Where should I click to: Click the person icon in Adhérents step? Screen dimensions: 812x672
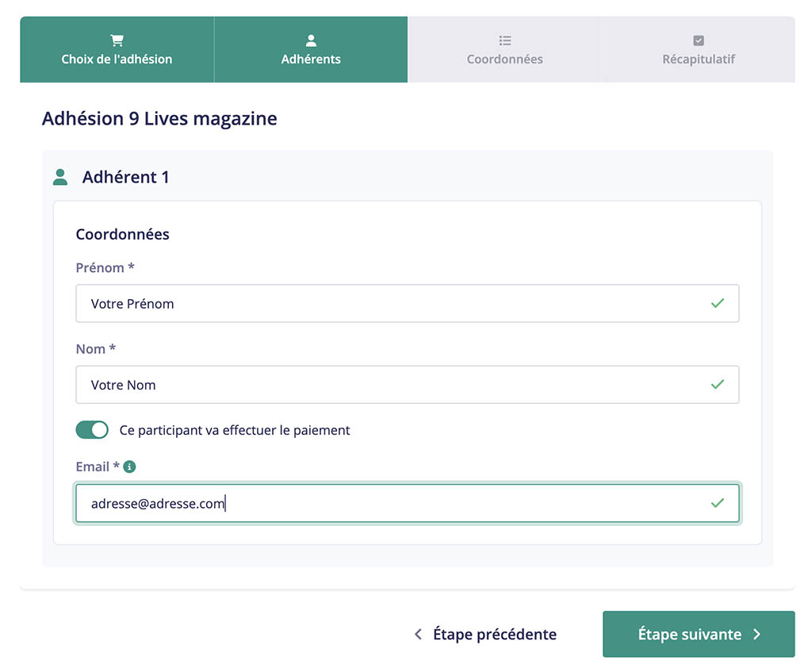(x=311, y=40)
